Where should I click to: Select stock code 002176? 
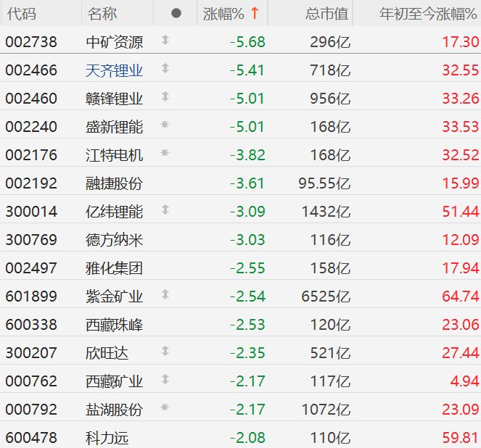[x=31, y=154]
